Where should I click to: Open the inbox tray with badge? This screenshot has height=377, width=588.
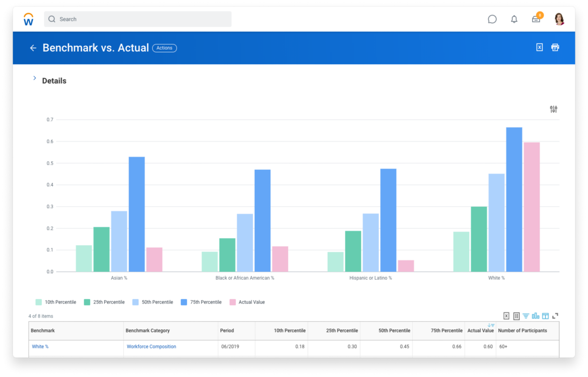click(x=536, y=19)
